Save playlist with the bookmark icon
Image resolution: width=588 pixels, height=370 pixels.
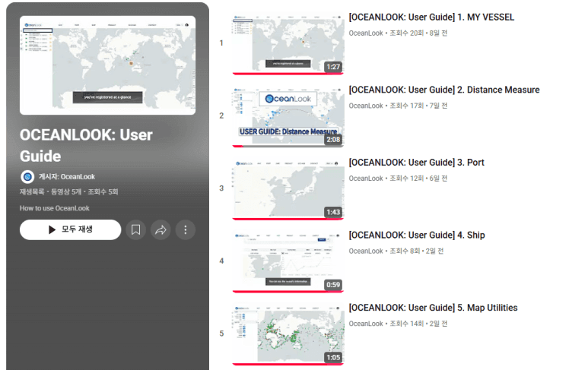click(x=135, y=229)
